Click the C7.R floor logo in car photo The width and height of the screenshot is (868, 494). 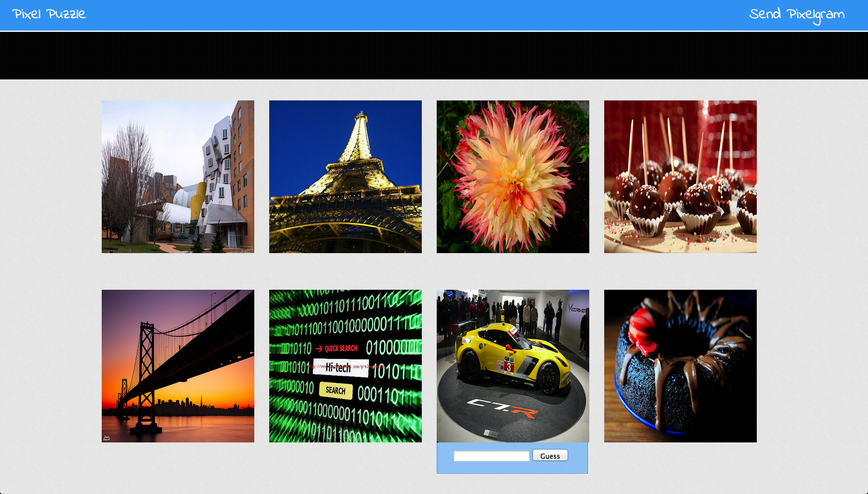(x=502, y=407)
